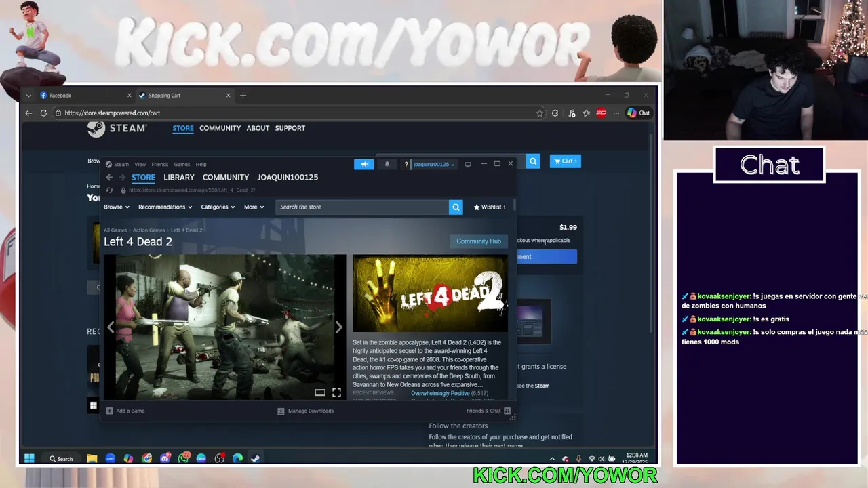This screenshot has width=868, height=488.
Task: Open Discord from the taskbar
Action: point(165,459)
